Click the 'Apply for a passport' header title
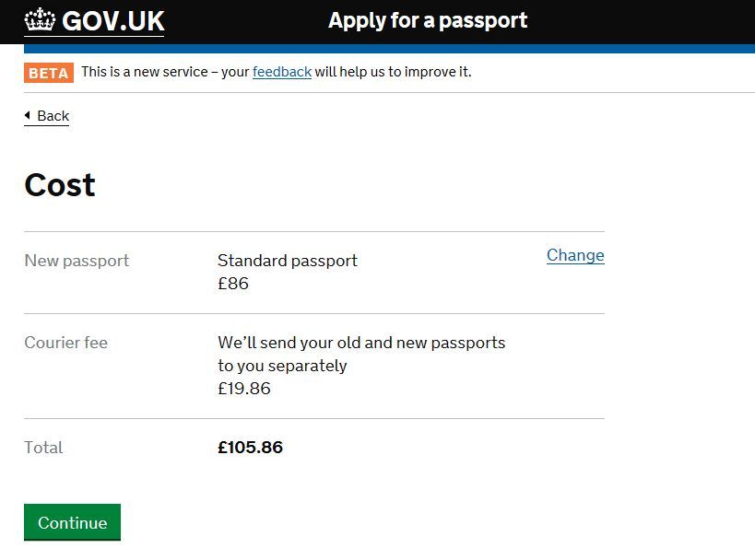Image resolution: width=755 pixels, height=560 pixels. (428, 20)
